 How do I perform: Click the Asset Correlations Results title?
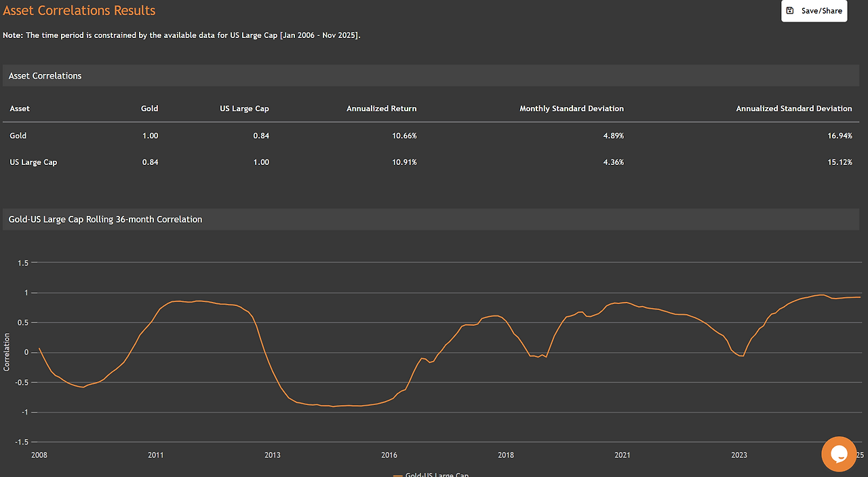(x=79, y=10)
